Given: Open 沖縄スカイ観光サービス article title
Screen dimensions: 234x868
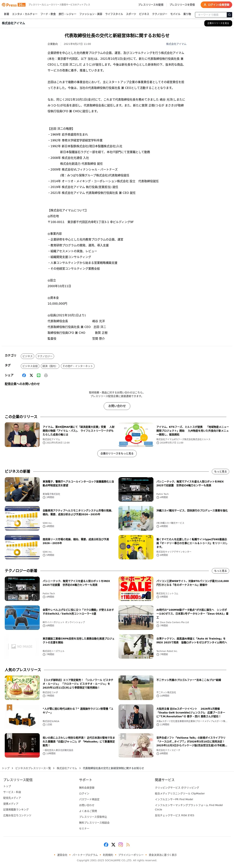Looking at the screenshot, I should [192, 511].
